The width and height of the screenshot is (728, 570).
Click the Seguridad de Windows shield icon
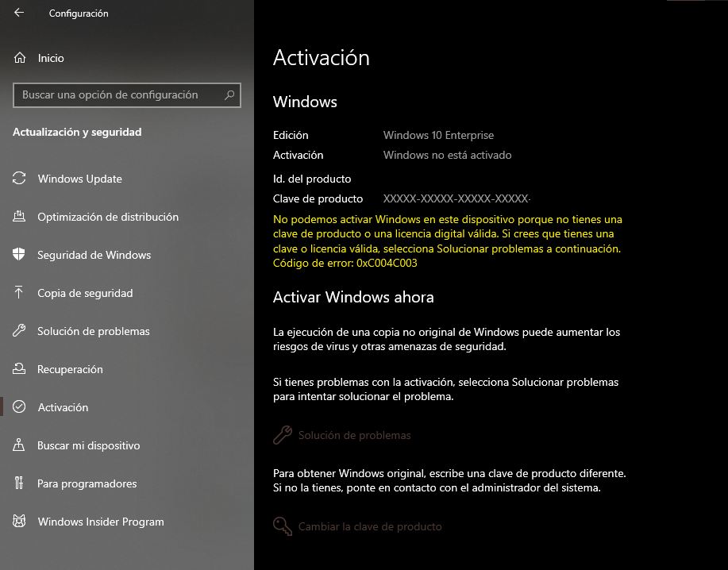19,254
